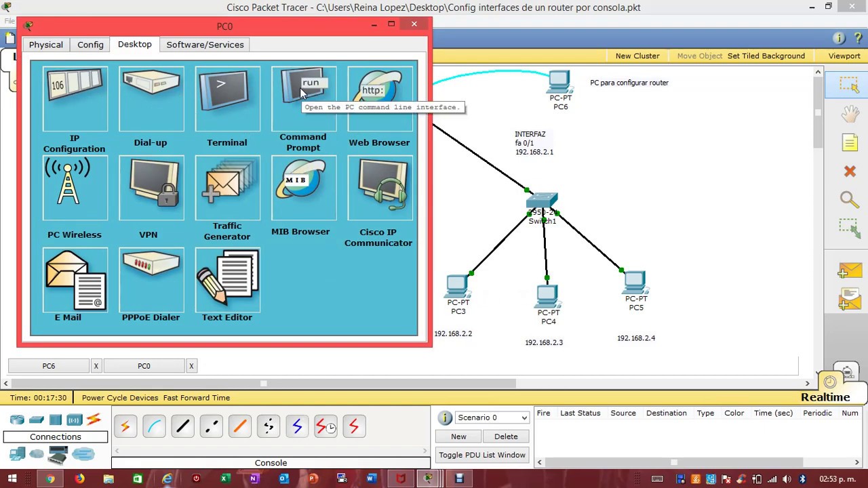
Task: Add a Complex PDU envelope
Action: tap(849, 299)
